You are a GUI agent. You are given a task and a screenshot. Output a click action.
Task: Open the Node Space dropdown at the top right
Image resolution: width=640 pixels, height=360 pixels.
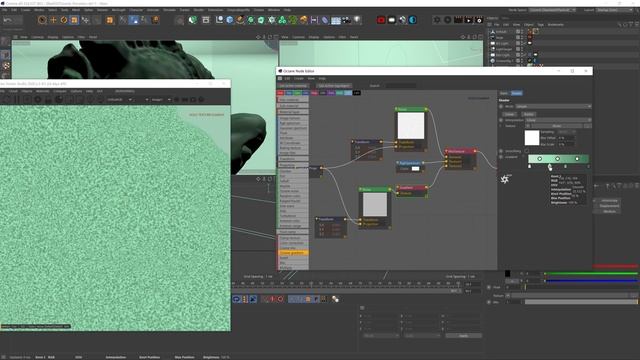[x=553, y=10]
